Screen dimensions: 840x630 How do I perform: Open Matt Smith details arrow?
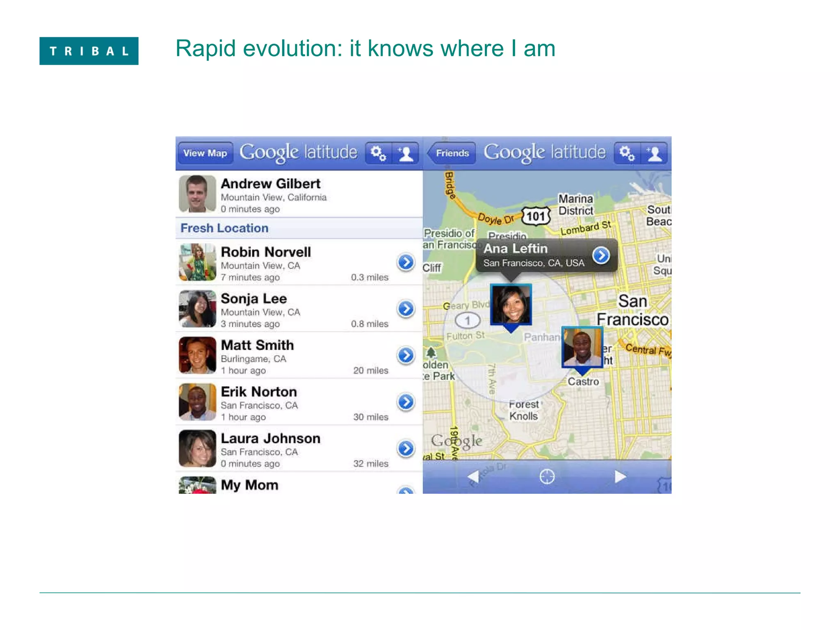coord(406,355)
